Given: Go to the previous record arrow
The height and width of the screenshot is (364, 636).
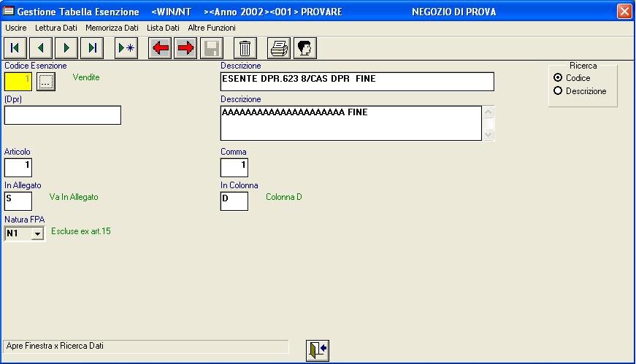Looking at the screenshot, I should click(x=40, y=48).
